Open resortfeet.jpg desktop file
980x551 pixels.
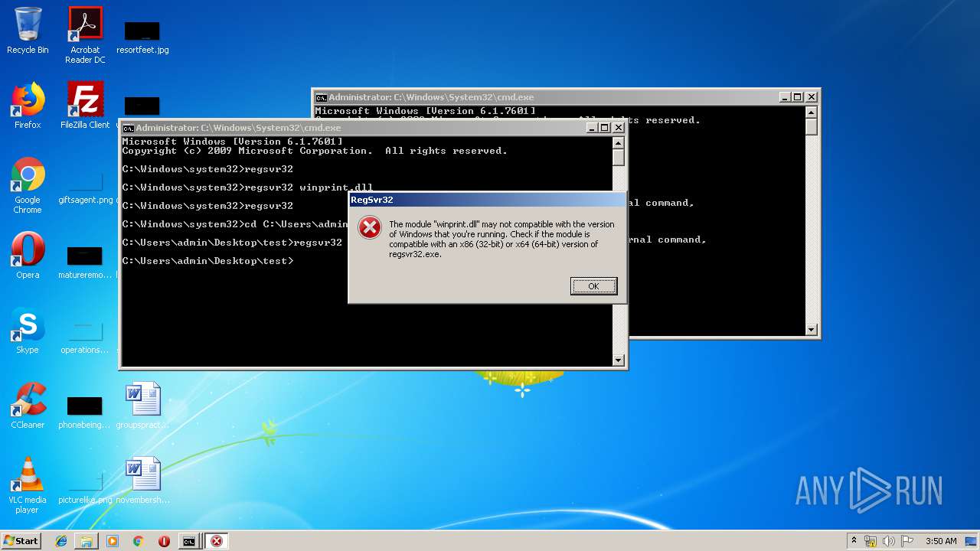(142, 37)
